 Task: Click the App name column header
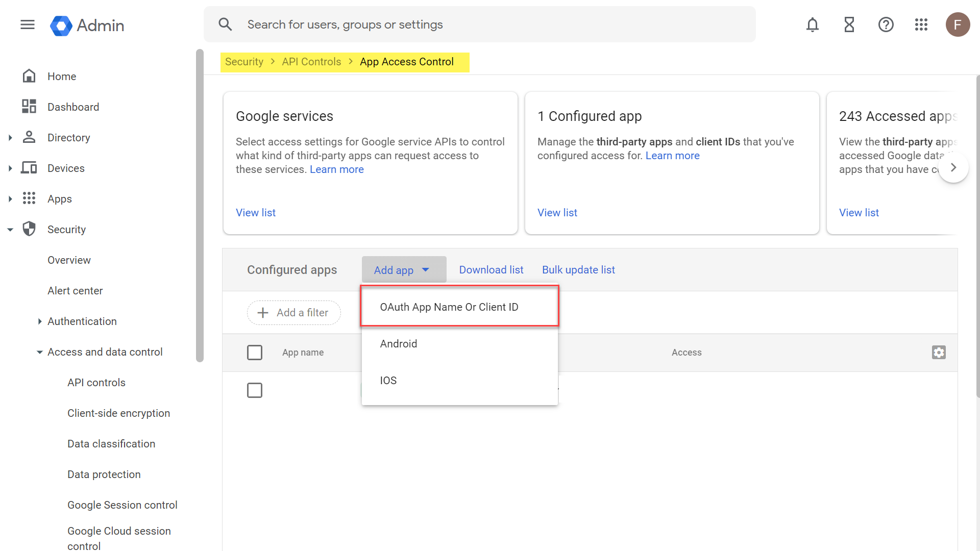click(303, 353)
